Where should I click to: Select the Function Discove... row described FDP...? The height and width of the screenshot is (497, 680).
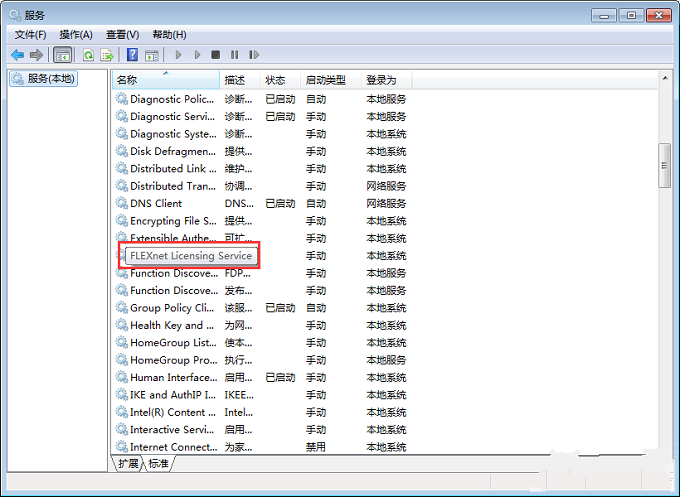point(261,273)
